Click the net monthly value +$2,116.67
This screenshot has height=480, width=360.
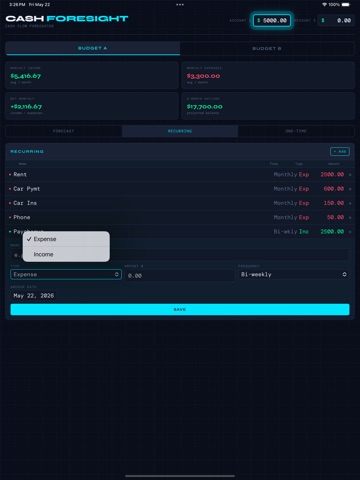coord(26,107)
